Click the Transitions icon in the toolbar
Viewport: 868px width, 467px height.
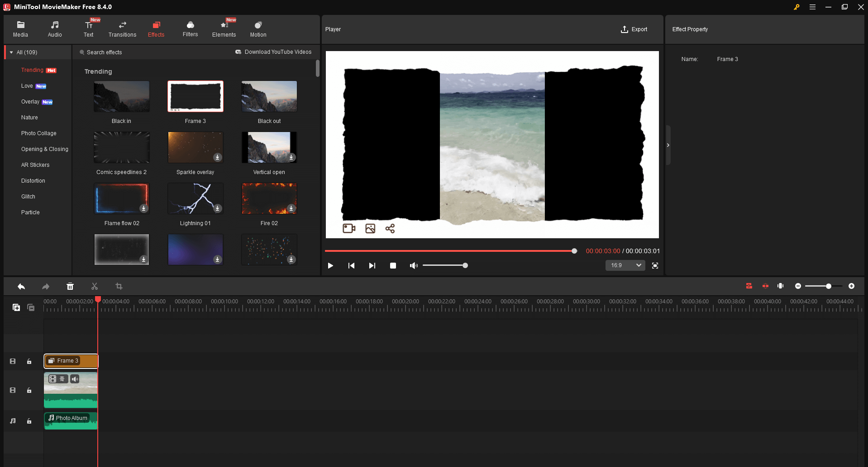click(x=122, y=28)
